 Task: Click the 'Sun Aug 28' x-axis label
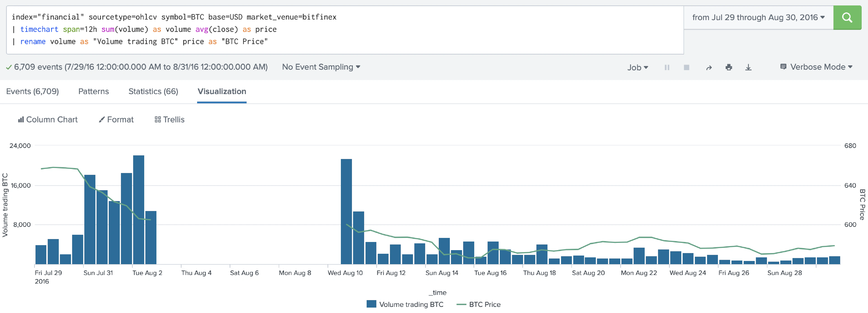click(x=784, y=273)
